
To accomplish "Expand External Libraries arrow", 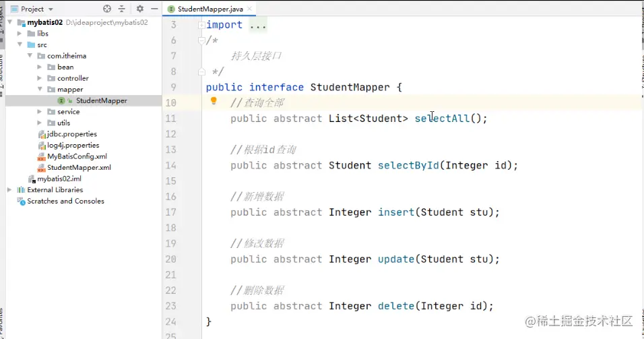I will pyautogui.click(x=9, y=189).
